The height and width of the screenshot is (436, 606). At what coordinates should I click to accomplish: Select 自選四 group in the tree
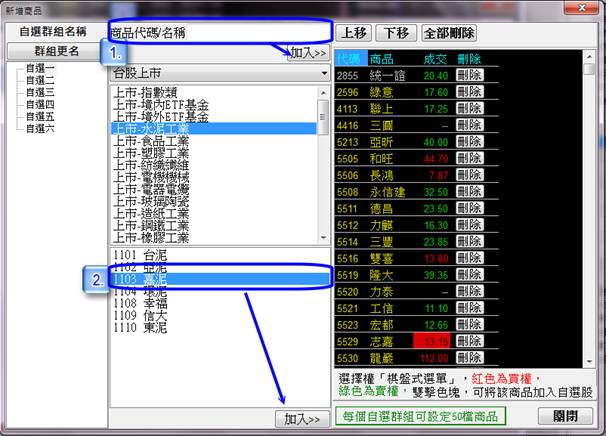click(x=40, y=104)
